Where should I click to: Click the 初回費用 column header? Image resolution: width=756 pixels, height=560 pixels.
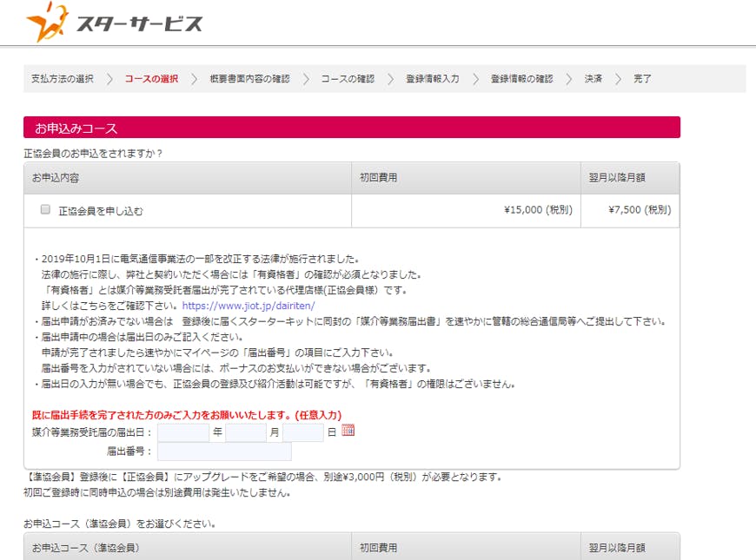point(379,178)
